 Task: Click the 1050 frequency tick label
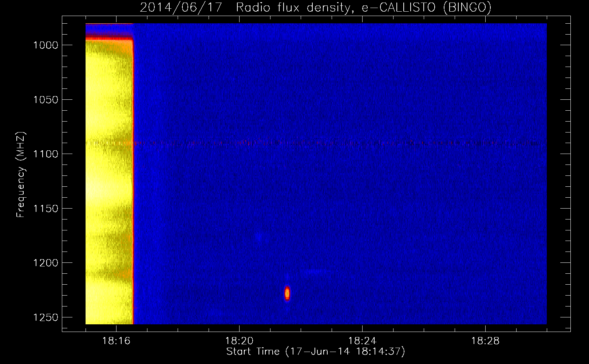point(46,100)
